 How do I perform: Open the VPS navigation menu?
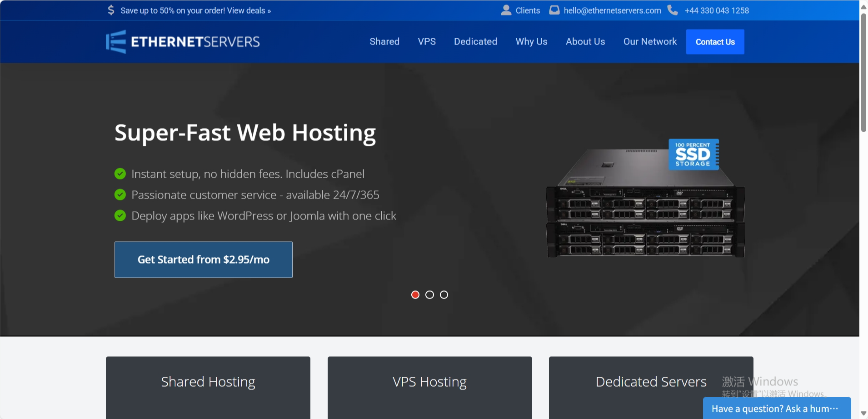(426, 41)
